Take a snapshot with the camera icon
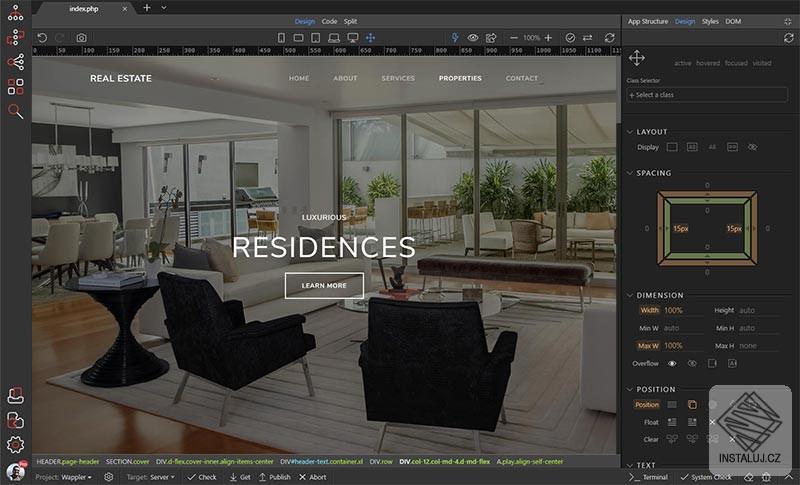800x485 pixels. tap(81, 38)
